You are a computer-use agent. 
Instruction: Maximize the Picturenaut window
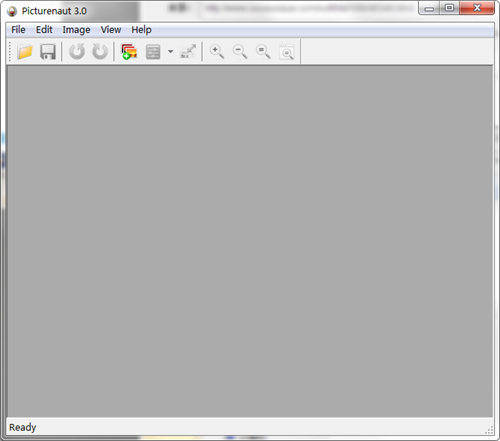tap(449, 8)
